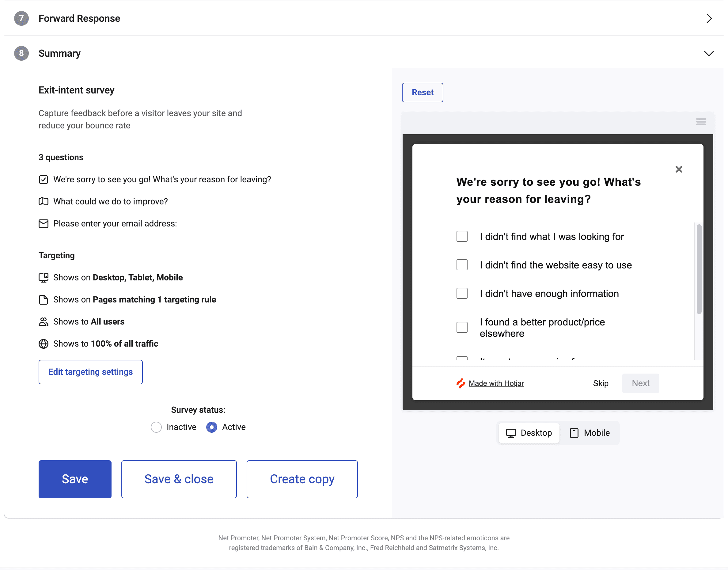Expand the Forward Response section chevron
Viewport: 728px width, 570px height.
click(x=709, y=18)
